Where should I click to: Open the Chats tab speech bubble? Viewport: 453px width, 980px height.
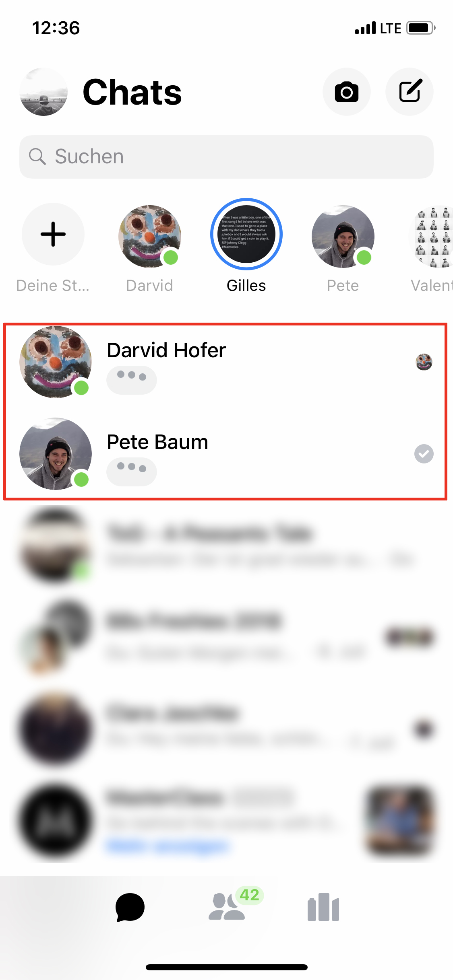[x=130, y=907]
